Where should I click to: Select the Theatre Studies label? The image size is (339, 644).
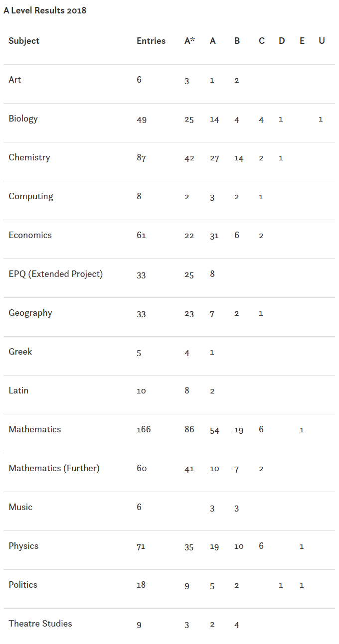point(40,624)
